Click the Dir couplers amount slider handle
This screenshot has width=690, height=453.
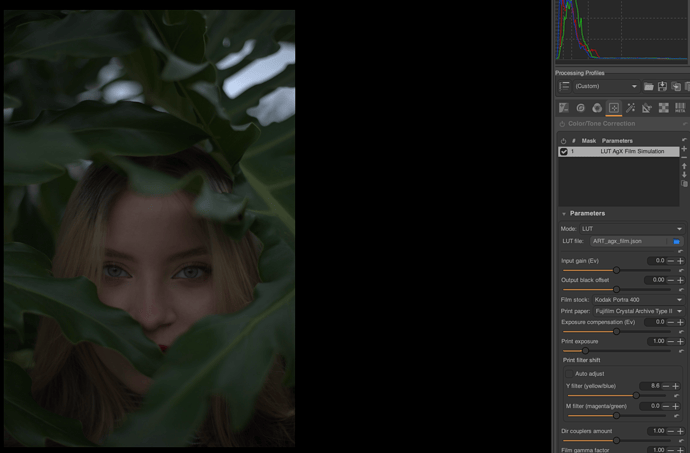(617, 440)
